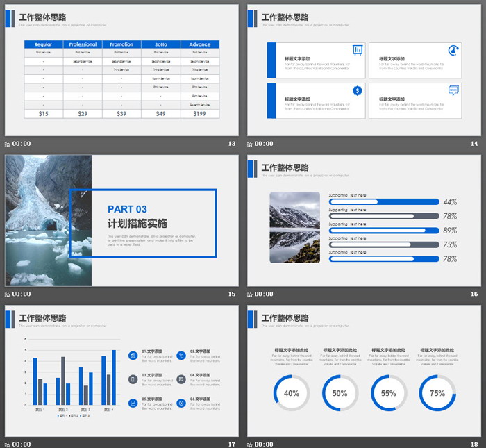
Task: Click the 00:00 timing label under slide 16
Action: [x=264, y=294]
